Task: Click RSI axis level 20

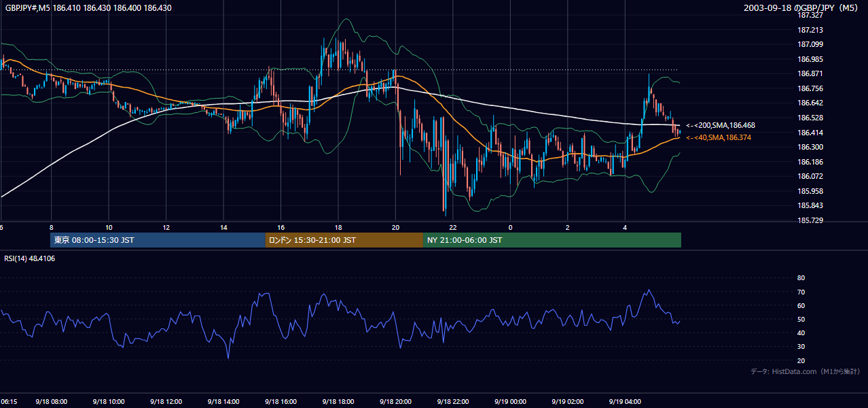Action: click(x=801, y=360)
